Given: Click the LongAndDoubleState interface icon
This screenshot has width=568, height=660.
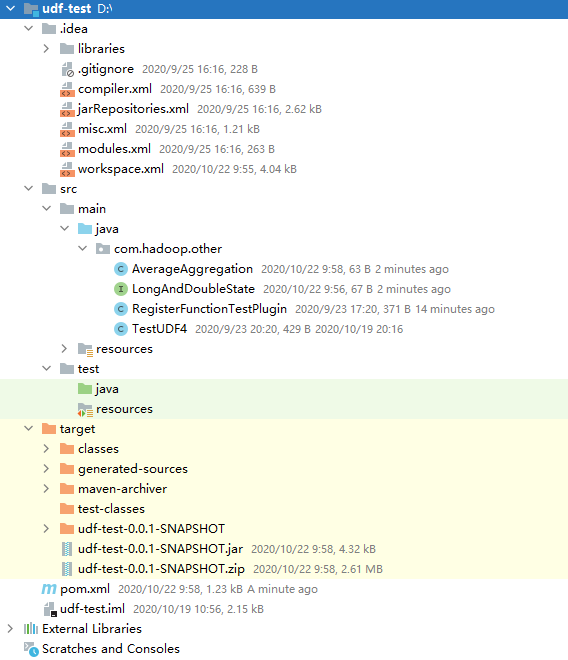Looking at the screenshot, I should coord(121,289).
